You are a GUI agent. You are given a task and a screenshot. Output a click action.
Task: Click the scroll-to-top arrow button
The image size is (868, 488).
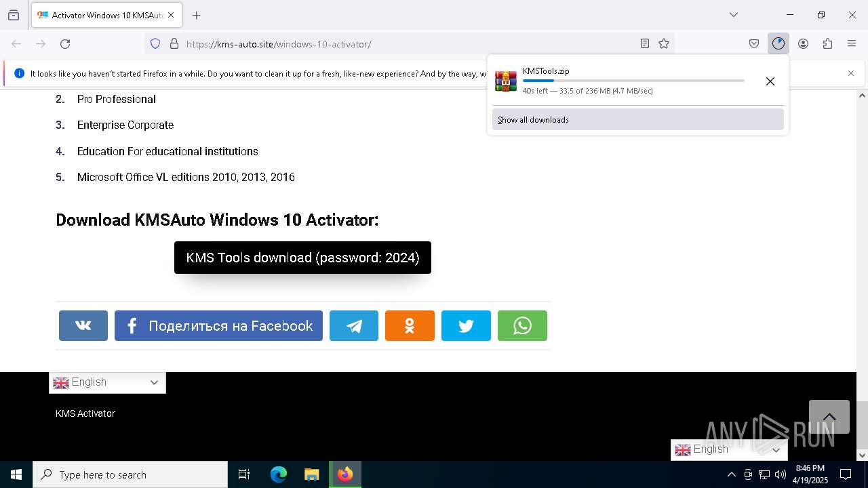pos(829,417)
